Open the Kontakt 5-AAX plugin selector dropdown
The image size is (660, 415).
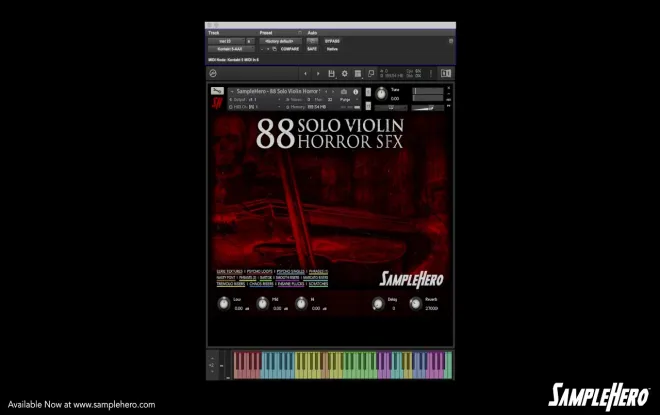click(x=231, y=49)
